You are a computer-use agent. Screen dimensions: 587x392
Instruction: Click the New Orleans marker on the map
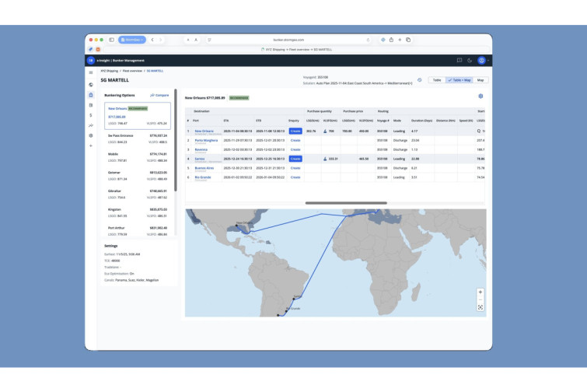pyautogui.click(x=236, y=226)
